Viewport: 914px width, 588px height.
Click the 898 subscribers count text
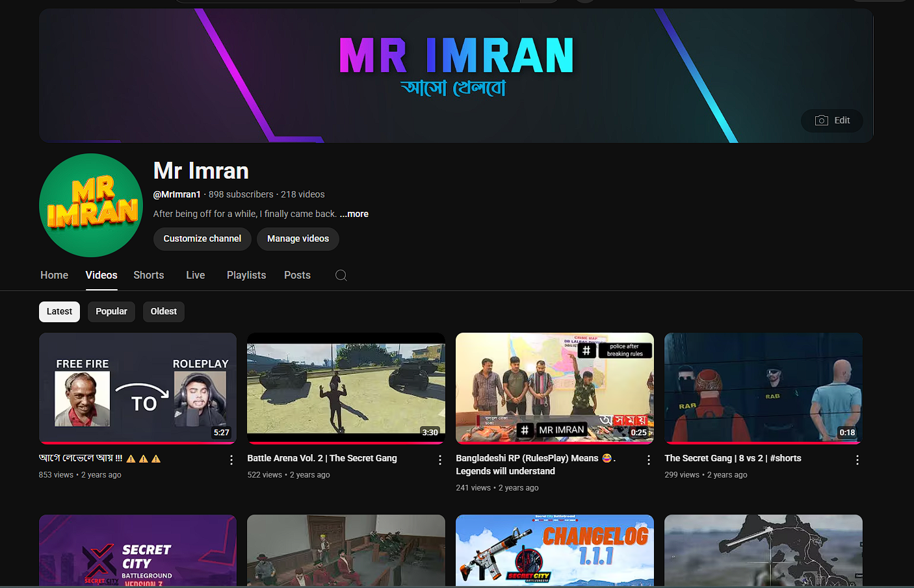coord(241,194)
